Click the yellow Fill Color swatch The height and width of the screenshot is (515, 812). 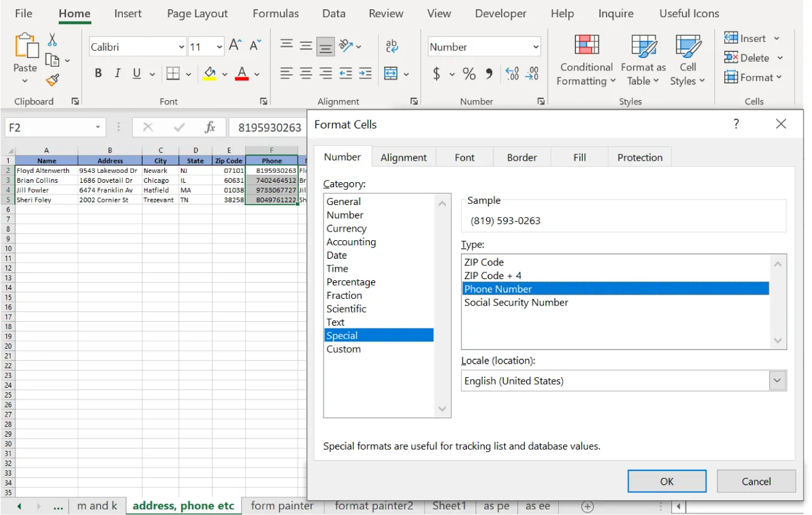pyautogui.click(x=211, y=78)
